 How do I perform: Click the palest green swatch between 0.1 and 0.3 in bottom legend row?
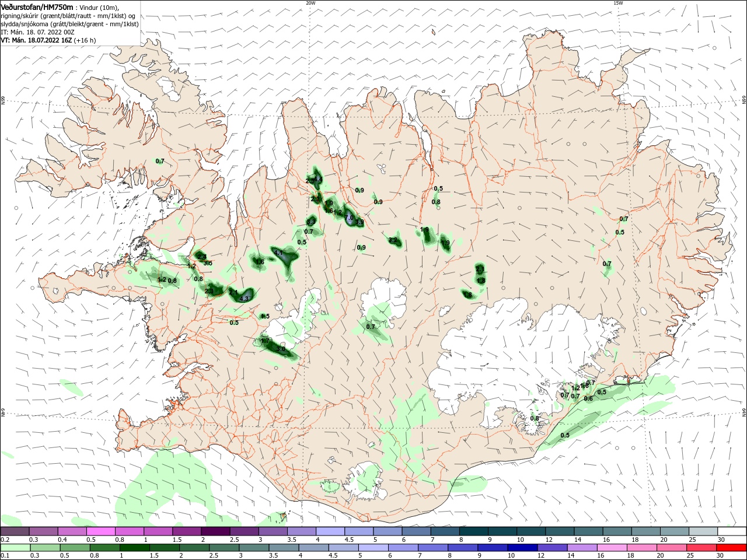click(x=15, y=548)
